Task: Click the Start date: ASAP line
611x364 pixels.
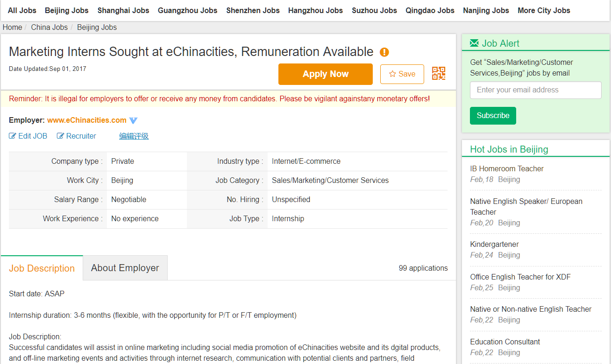Action: click(x=36, y=294)
